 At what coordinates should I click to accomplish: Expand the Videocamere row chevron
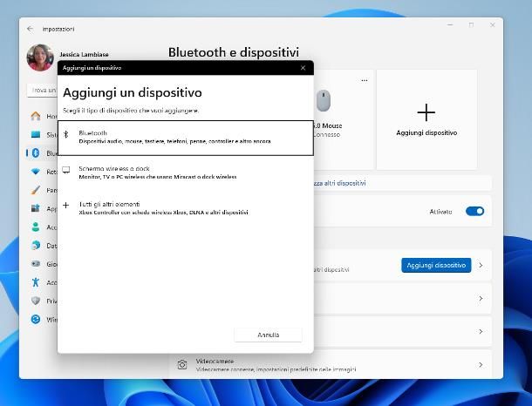tap(481, 365)
